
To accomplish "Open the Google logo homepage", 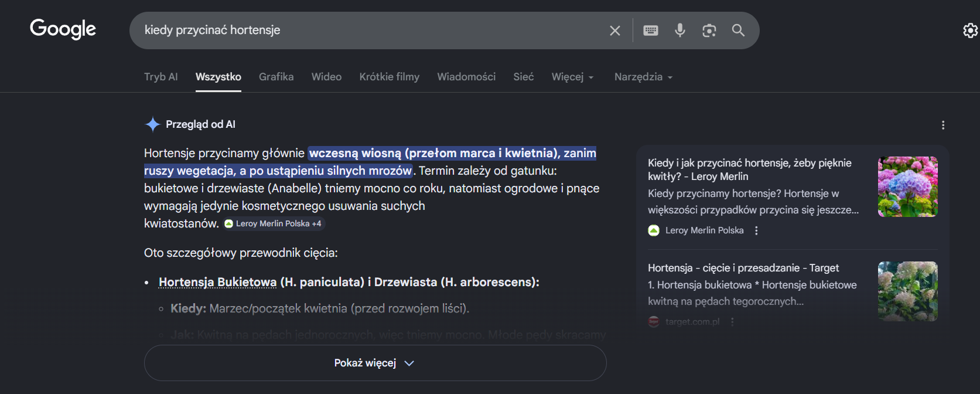I will coord(63,29).
